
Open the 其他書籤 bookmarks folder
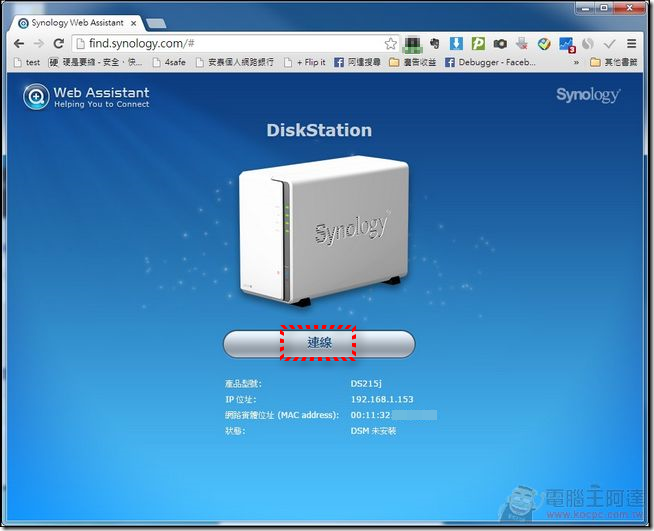[x=614, y=63]
